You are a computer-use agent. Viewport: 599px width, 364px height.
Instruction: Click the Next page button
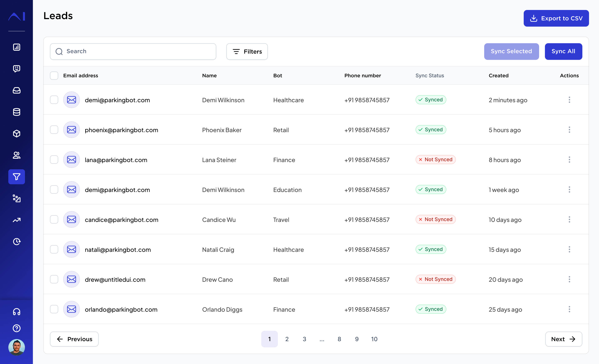click(x=563, y=339)
